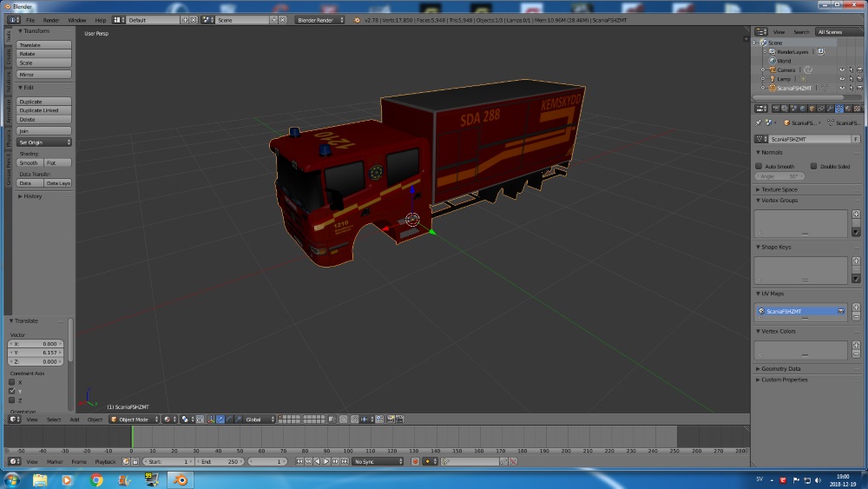
Task: Open Windows Explorer folder from taskbar
Action: tap(40, 479)
